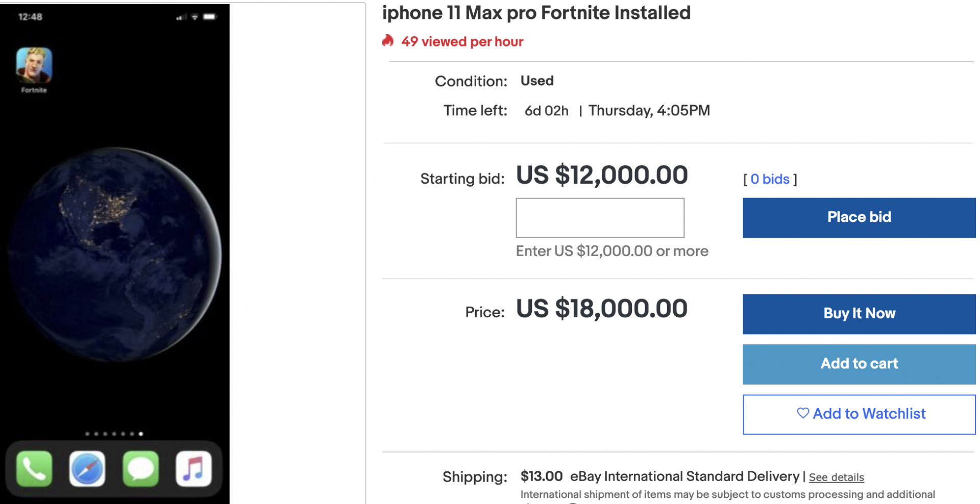The height and width of the screenshot is (504, 980).
Task: Click Add to Watchlist
Action: (x=859, y=414)
